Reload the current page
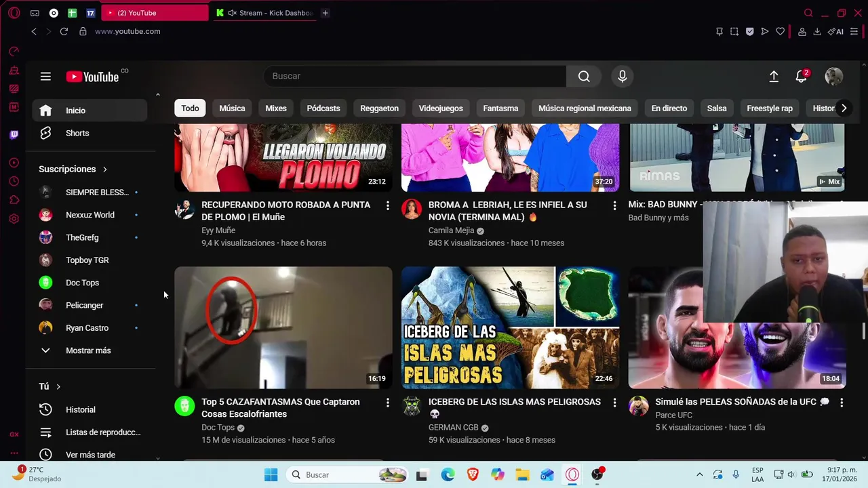The image size is (868, 488). 64,31
